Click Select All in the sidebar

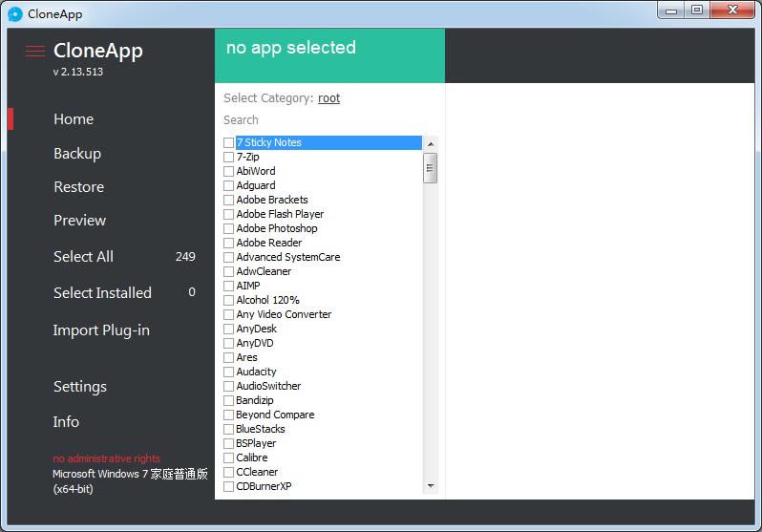click(83, 257)
